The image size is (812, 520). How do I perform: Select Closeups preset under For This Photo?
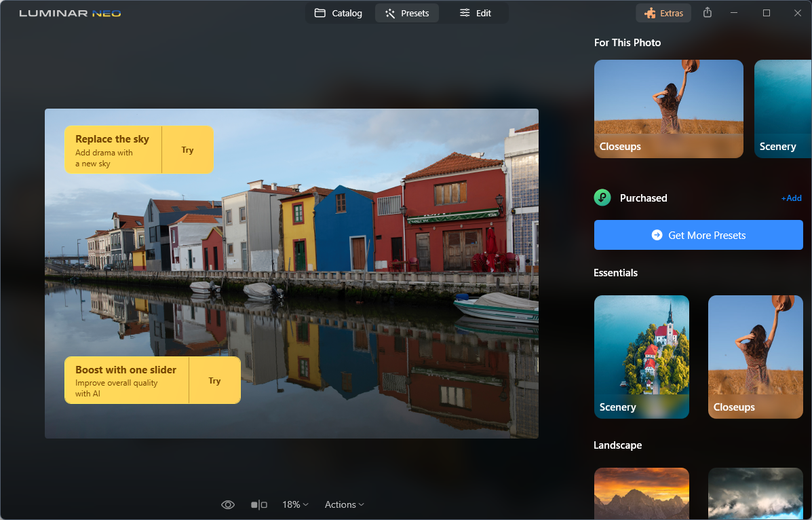[x=669, y=109]
